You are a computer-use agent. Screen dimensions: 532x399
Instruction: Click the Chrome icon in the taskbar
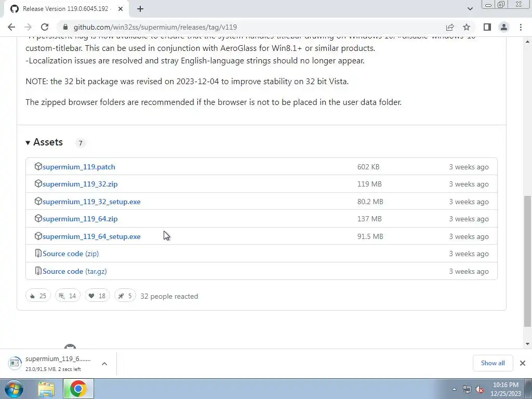click(x=78, y=389)
